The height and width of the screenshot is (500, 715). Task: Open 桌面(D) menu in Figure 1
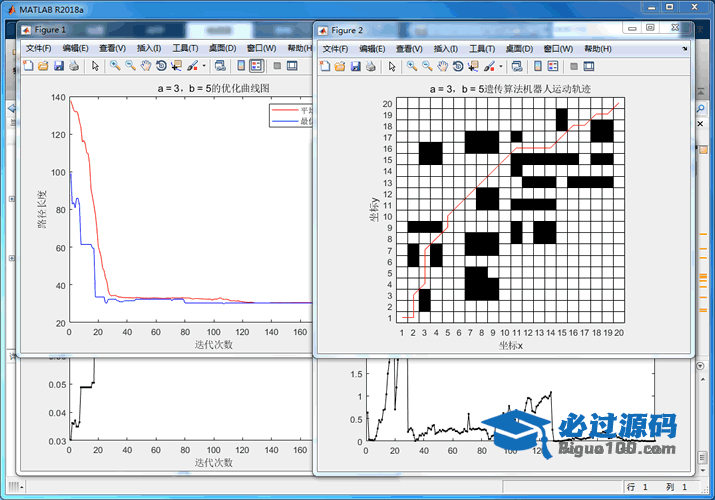223,48
